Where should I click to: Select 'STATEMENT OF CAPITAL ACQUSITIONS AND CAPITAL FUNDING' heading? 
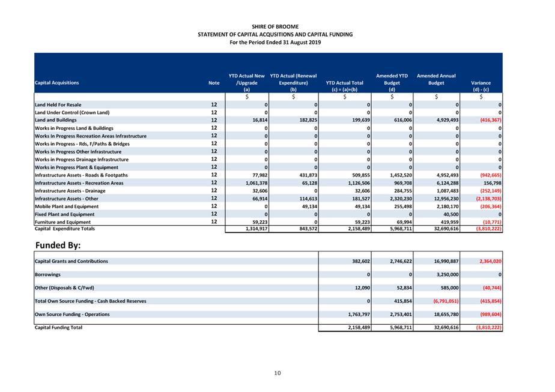click(275, 34)
